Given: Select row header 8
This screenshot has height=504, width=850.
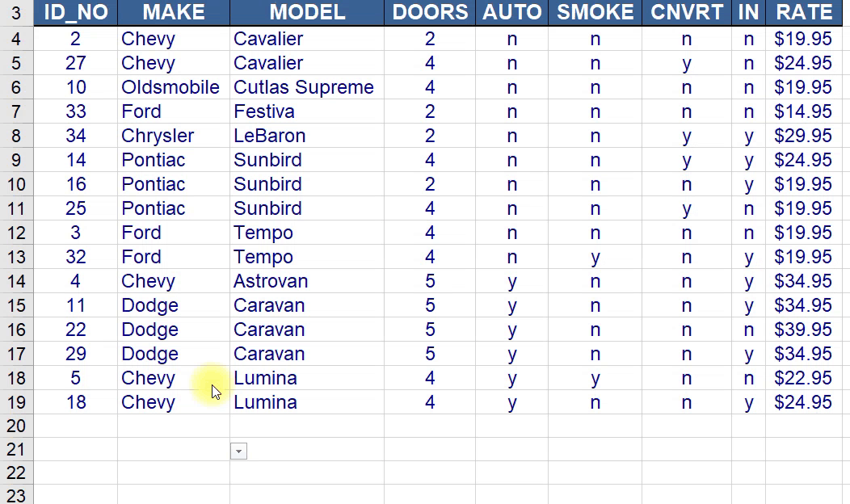Looking at the screenshot, I should (x=16, y=136).
